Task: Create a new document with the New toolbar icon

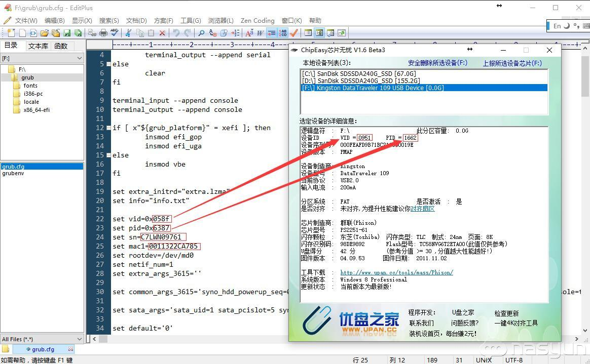Action: coord(11,33)
